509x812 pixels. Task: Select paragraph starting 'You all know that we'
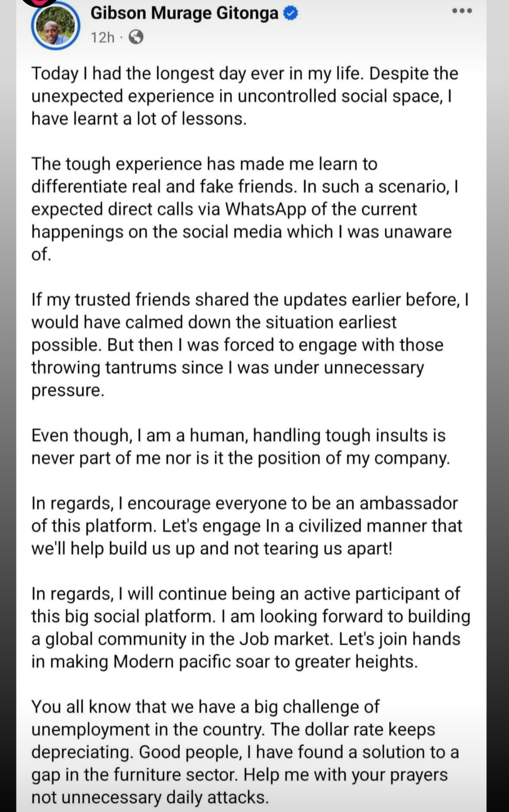[245, 752]
